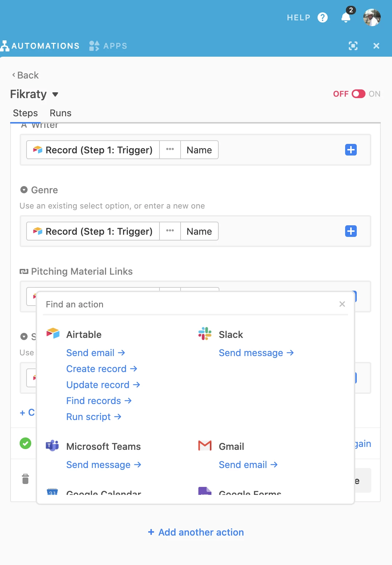Click the Airtable logo icon
The height and width of the screenshot is (565, 392).
coord(53,333)
